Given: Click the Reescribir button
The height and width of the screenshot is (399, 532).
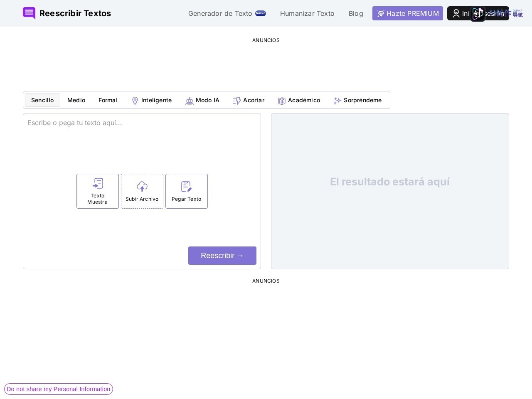Looking at the screenshot, I should [222, 256].
